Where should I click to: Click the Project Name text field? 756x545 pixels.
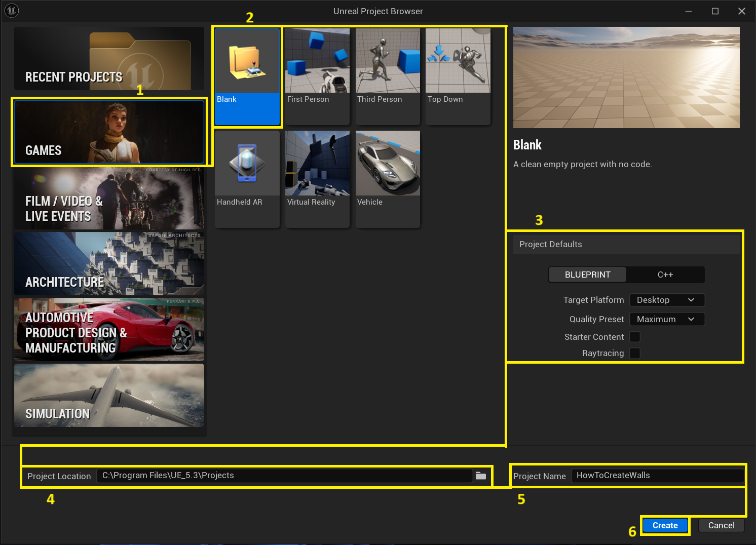(657, 476)
